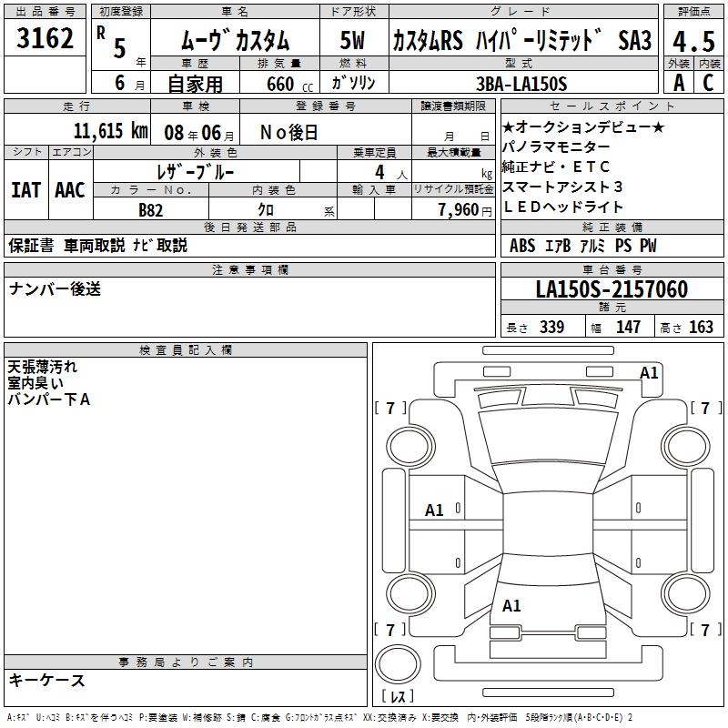Click the color number B82
728x728 pixels.
coord(150,210)
